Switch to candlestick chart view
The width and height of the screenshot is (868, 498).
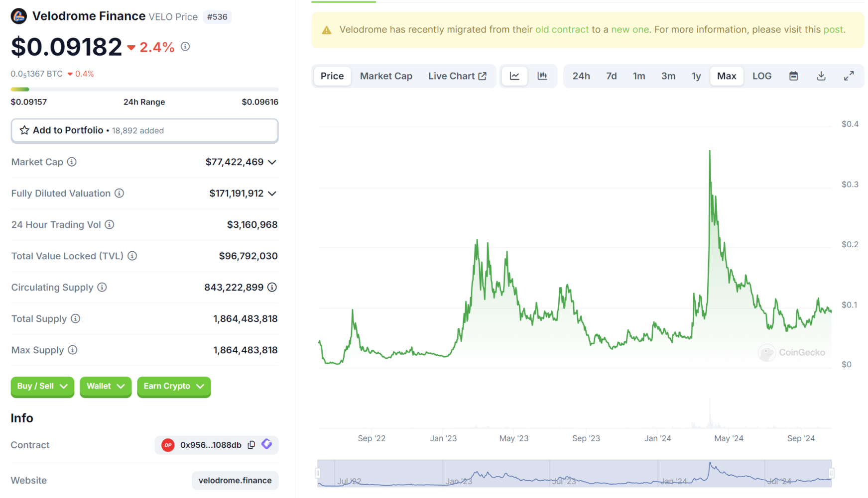tap(542, 76)
